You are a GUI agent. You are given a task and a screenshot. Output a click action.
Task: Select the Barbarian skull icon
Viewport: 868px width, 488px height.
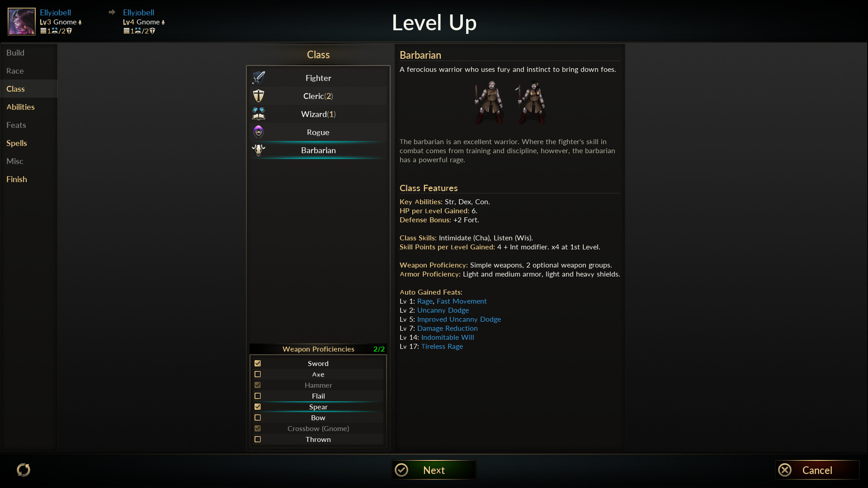[259, 150]
